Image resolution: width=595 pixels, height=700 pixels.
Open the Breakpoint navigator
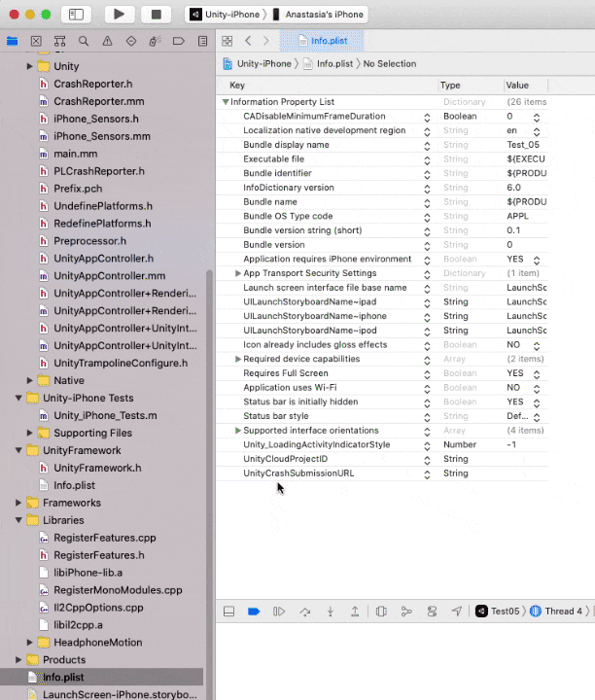[179, 41]
